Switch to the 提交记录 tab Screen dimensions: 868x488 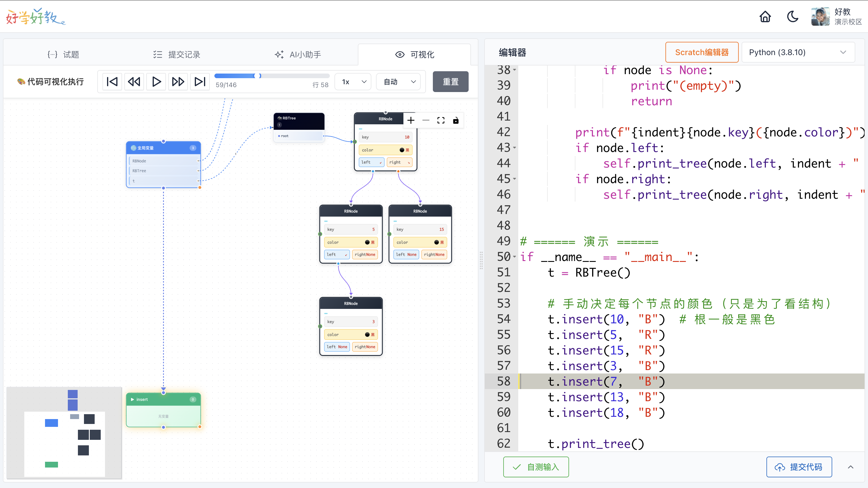pos(177,55)
